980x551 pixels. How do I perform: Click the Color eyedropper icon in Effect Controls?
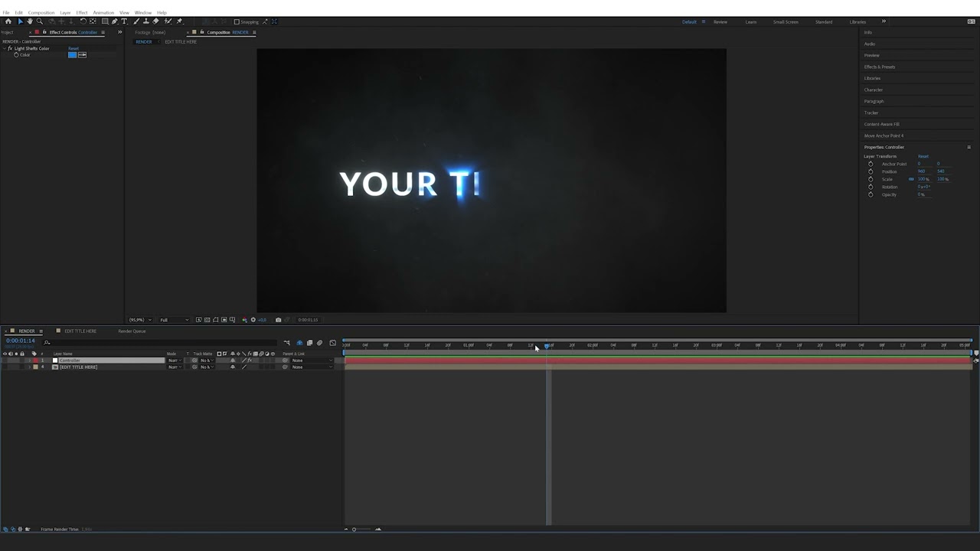pos(82,55)
